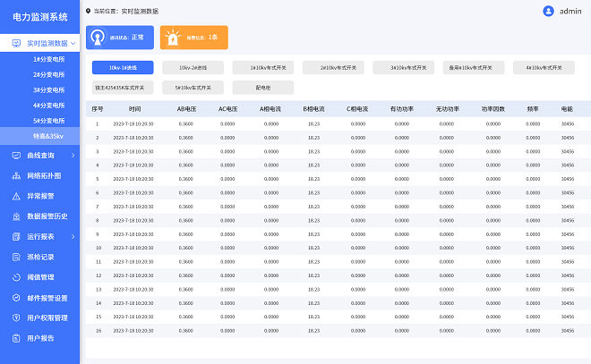
Task: Click the 用户权限管理 menu item
Action: tap(47, 317)
